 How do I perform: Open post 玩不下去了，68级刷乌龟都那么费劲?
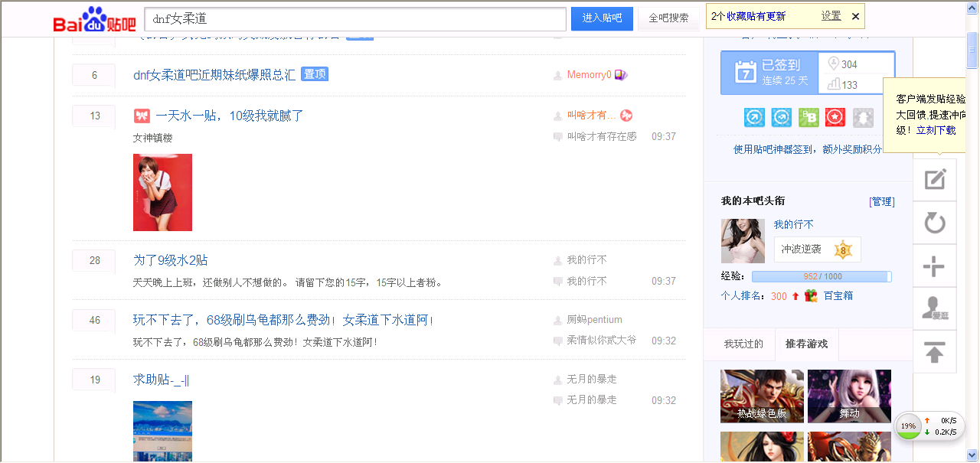pos(284,320)
